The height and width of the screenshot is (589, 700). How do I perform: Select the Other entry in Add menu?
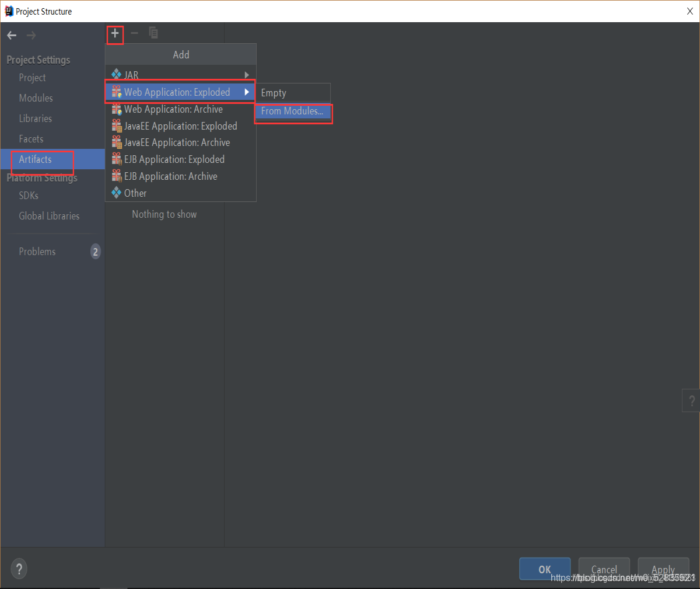(180, 193)
